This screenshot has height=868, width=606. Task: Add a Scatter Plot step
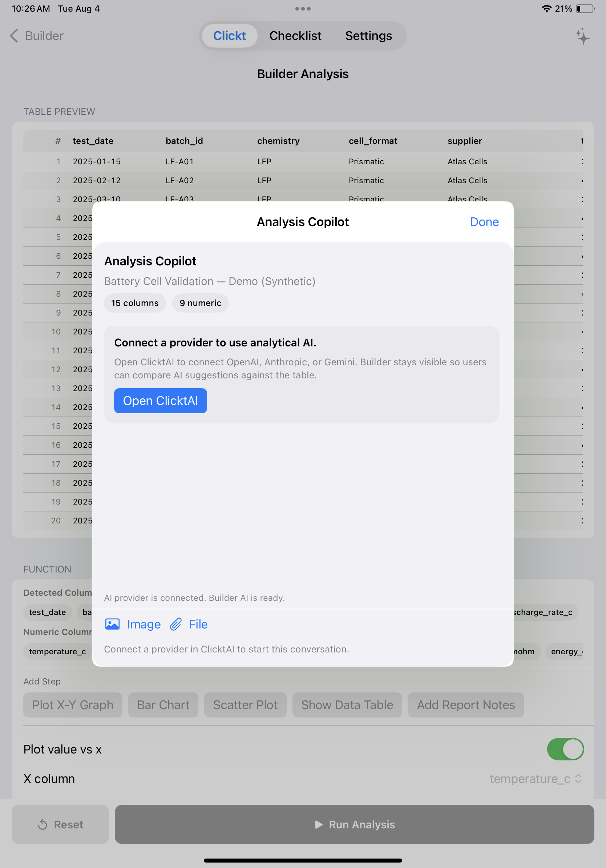pos(245,705)
